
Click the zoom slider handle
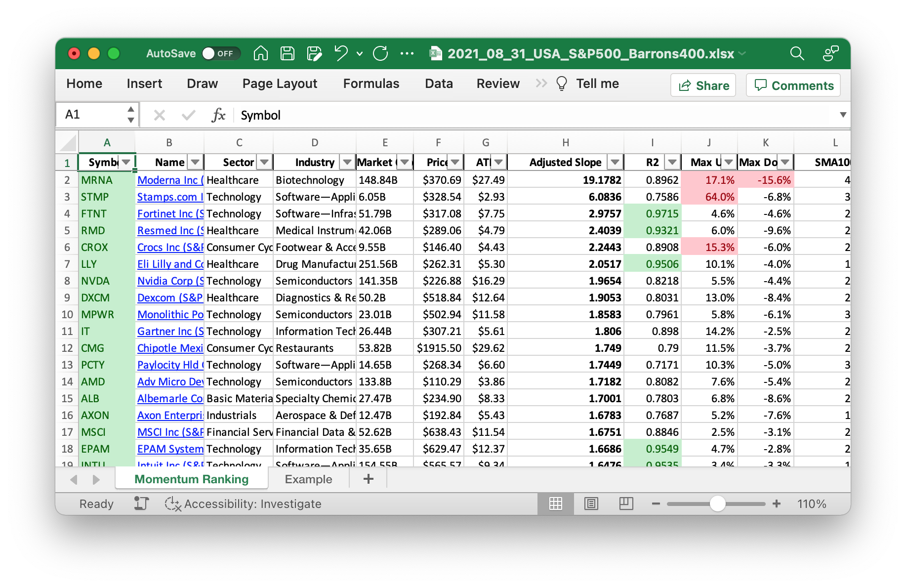717,504
